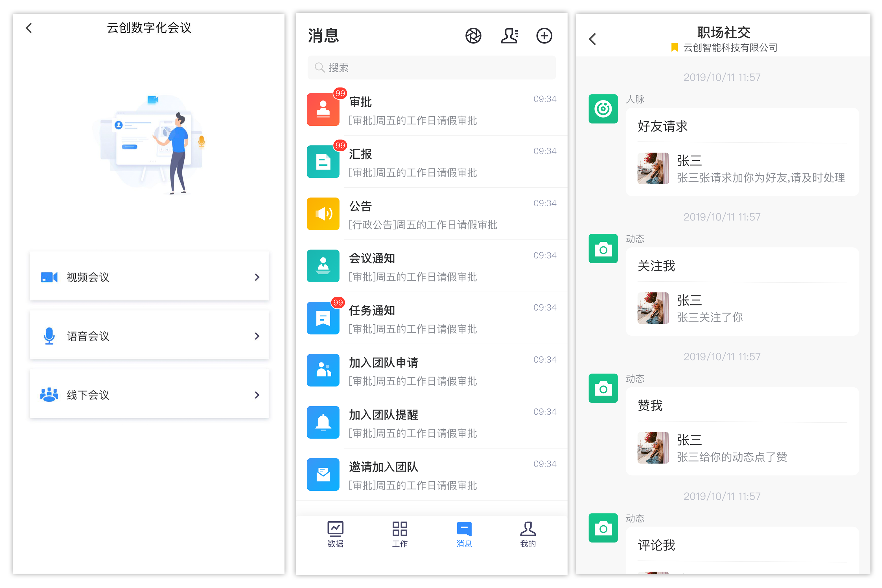Screen dimensions: 882x588
Task: Open the 邀请加入团队 envelope icon
Action: tap(323, 474)
